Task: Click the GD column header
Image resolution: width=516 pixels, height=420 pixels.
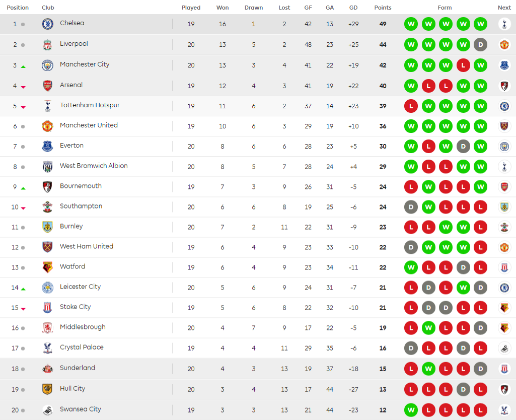Action: [x=353, y=8]
